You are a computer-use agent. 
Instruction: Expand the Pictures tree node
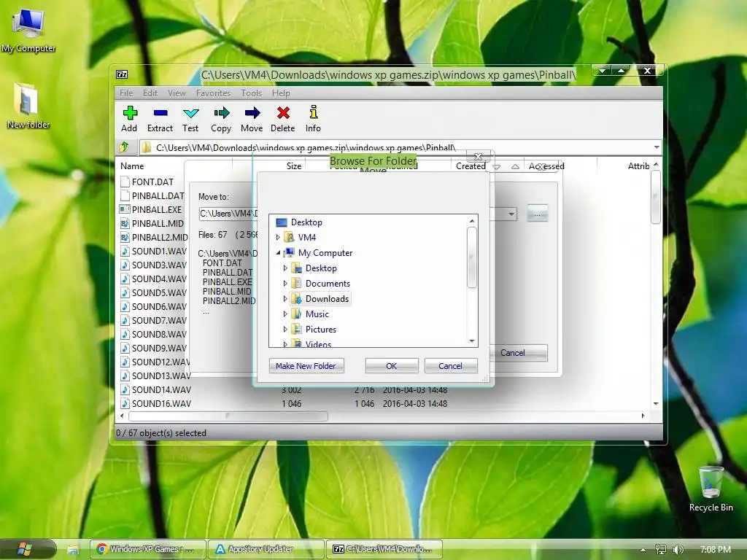tap(285, 329)
